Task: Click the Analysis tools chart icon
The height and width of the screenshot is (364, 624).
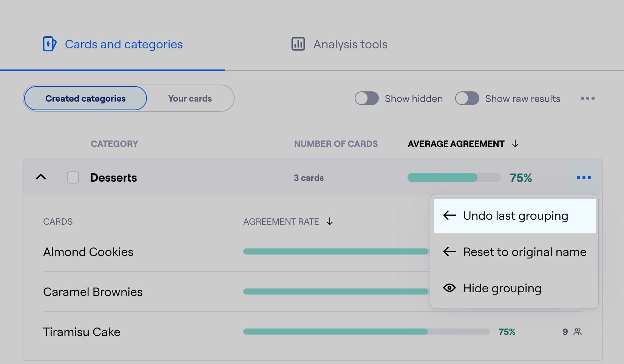Action: pos(298,44)
